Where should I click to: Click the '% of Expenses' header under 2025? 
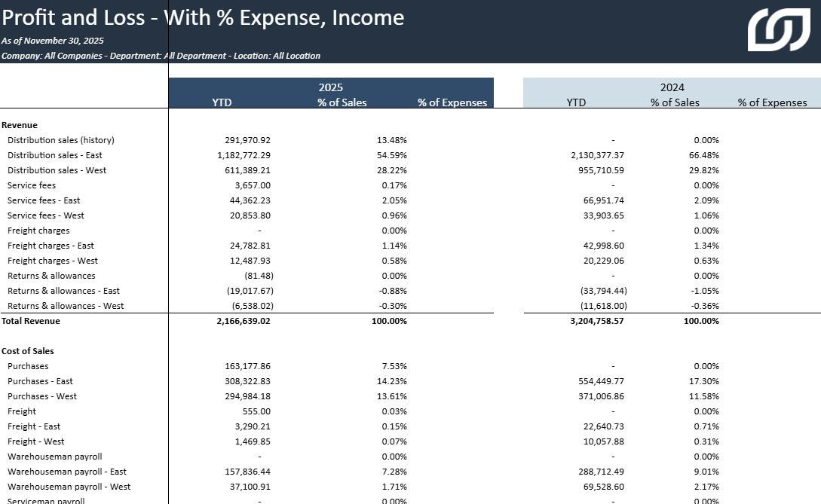452,102
